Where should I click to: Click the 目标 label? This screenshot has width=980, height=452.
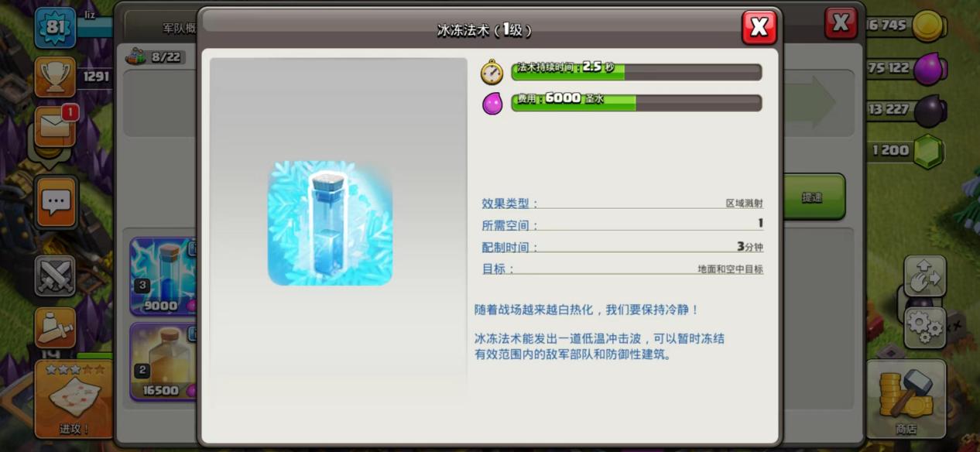[x=498, y=269]
